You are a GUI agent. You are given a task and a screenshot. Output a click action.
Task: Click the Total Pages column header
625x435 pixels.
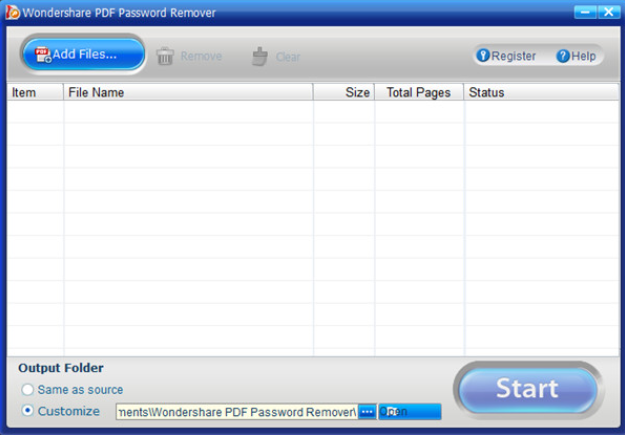coord(419,93)
